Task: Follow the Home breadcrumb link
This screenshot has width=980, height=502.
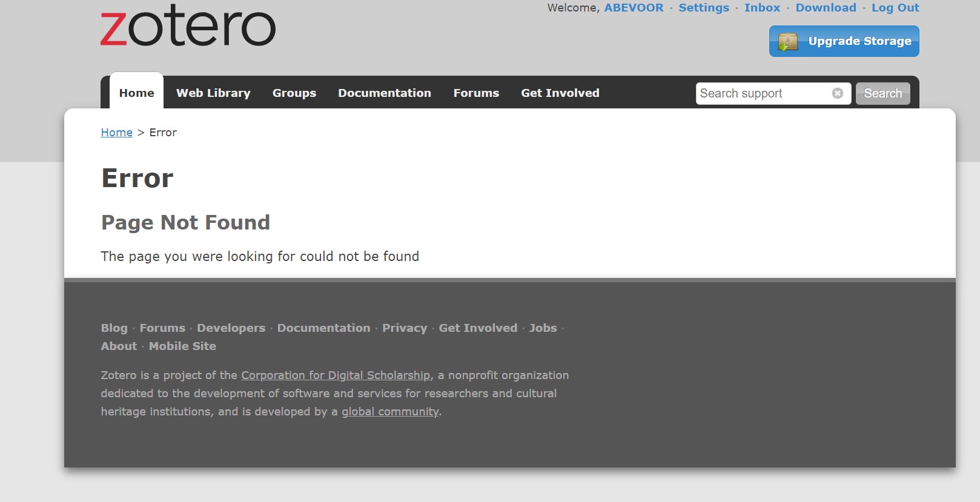Action: pos(116,133)
